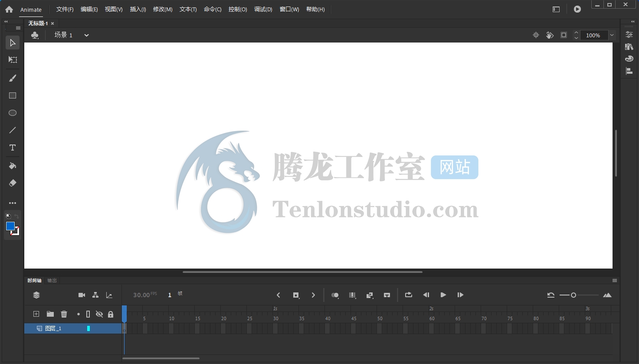Screen dimensions: 639x364
Task: Click swap fill and stroke colors icon
Action: (16, 216)
